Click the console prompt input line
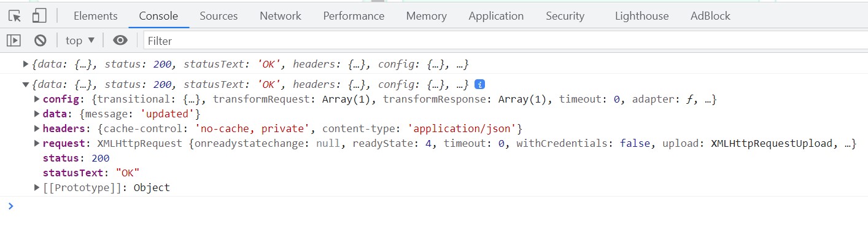The image size is (868, 231). point(434,206)
